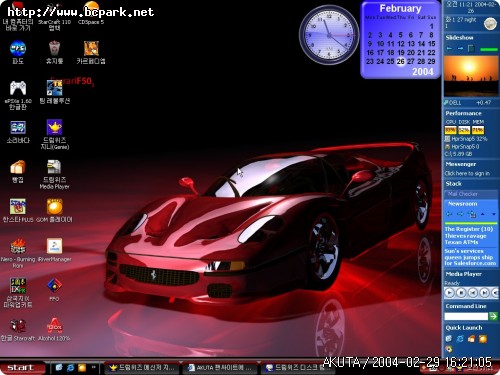The image size is (500, 375).
Task: Open the sunset slideshow thumbnail
Action: tap(471, 76)
